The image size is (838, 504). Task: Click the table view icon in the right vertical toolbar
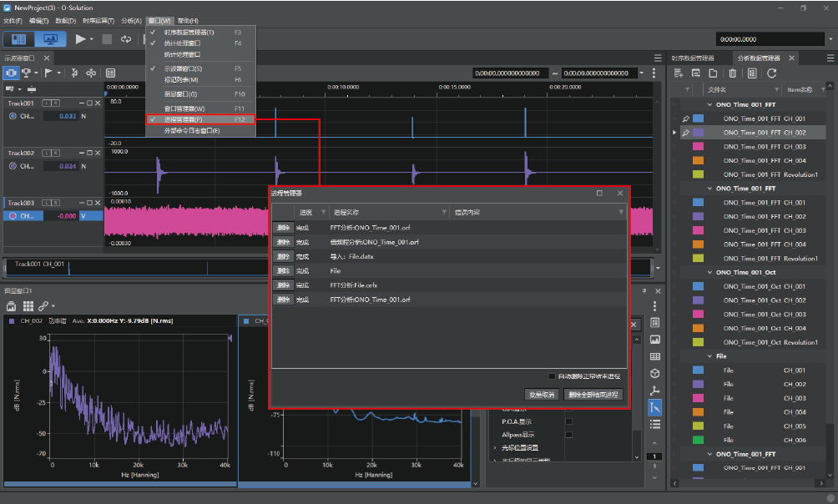click(654, 356)
